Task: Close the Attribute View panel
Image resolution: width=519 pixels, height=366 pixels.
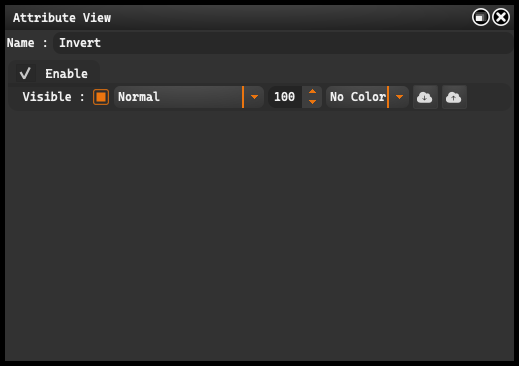Action: tap(501, 17)
